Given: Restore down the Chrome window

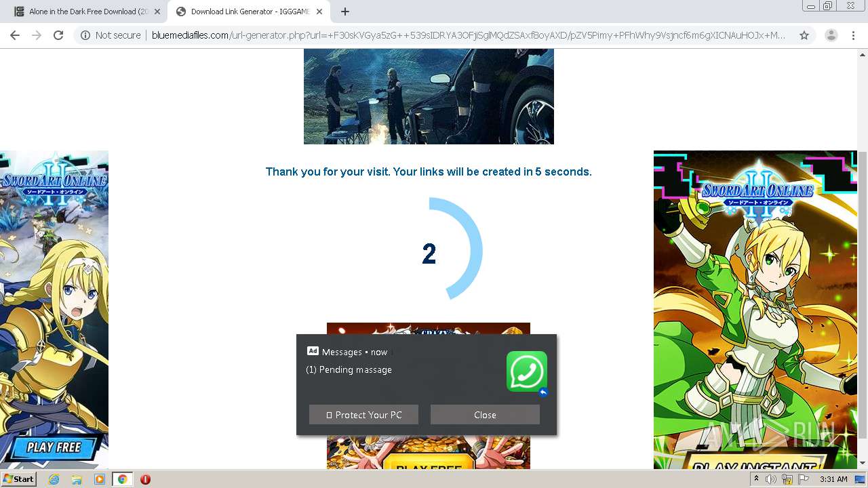Looking at the screenshot, I should 828,6.
